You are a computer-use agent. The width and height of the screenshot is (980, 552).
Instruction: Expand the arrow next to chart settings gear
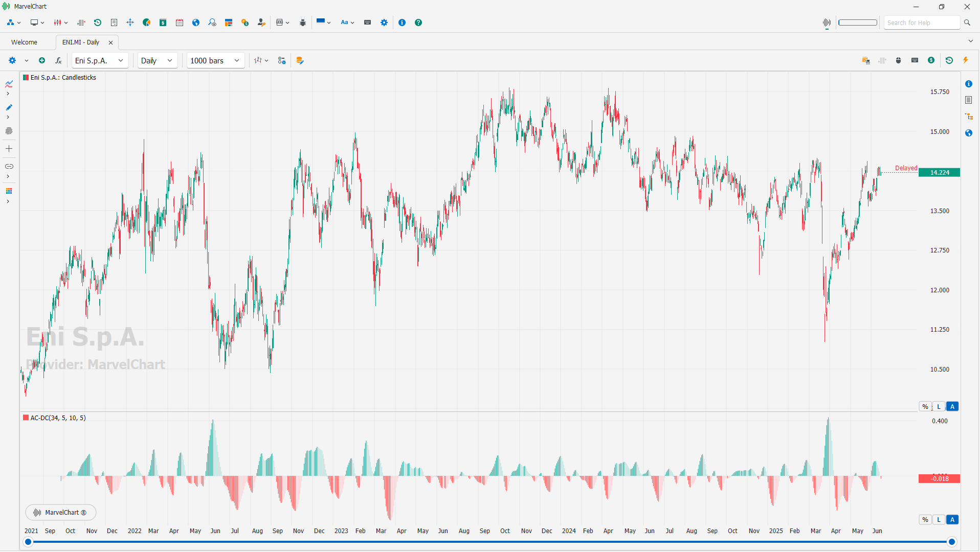point(27,60)
